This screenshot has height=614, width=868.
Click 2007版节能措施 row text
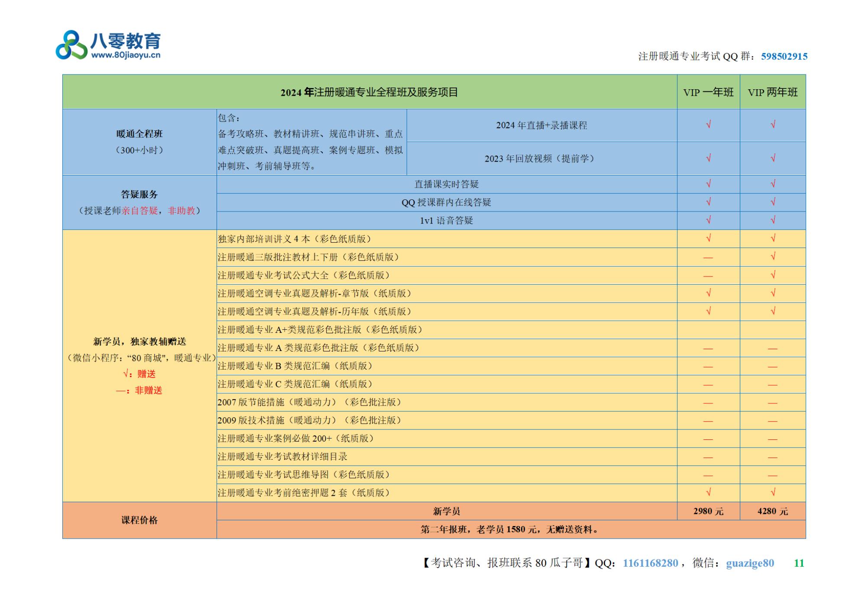point(309,402)
